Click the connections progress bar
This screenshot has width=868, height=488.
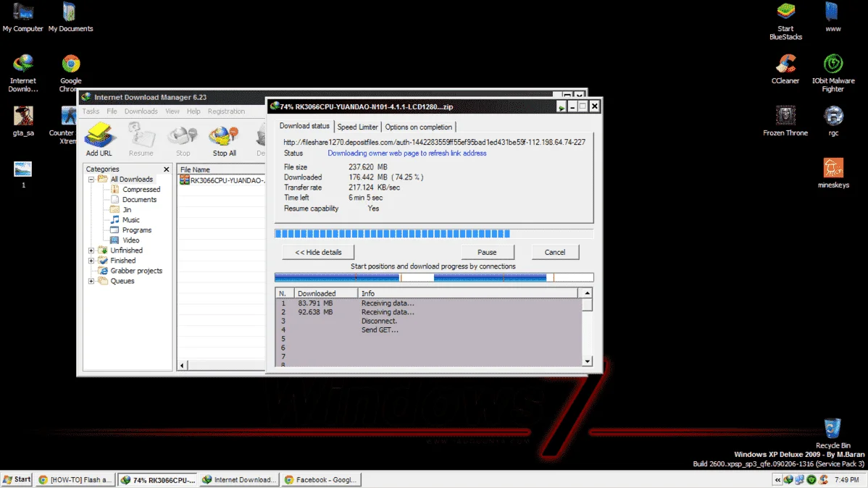pos(434,277)
